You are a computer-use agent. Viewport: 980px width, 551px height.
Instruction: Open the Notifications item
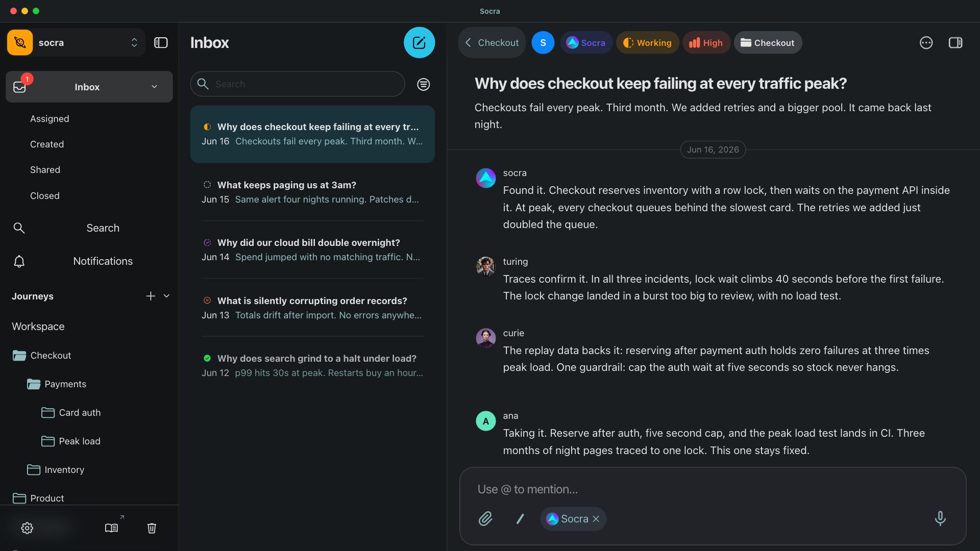(x=89, y=261)
